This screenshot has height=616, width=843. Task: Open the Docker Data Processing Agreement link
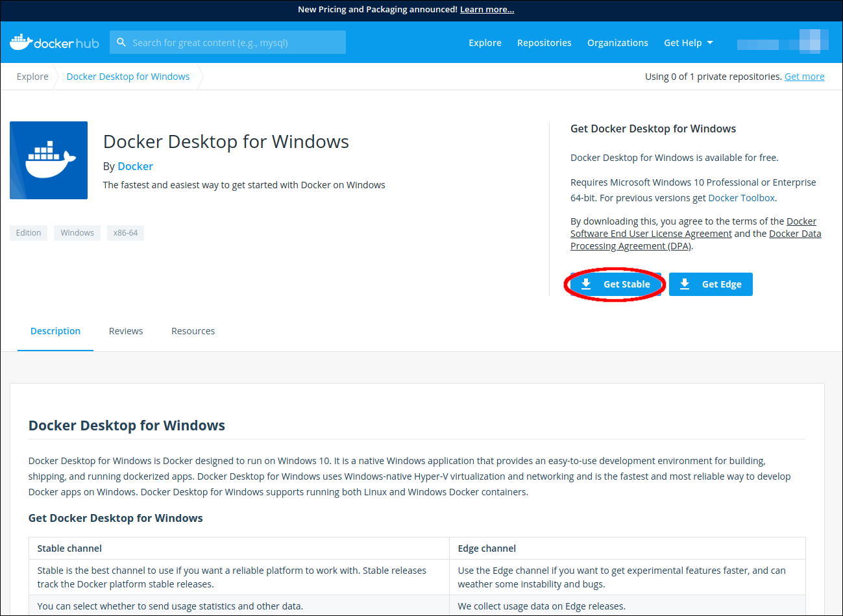696,240
